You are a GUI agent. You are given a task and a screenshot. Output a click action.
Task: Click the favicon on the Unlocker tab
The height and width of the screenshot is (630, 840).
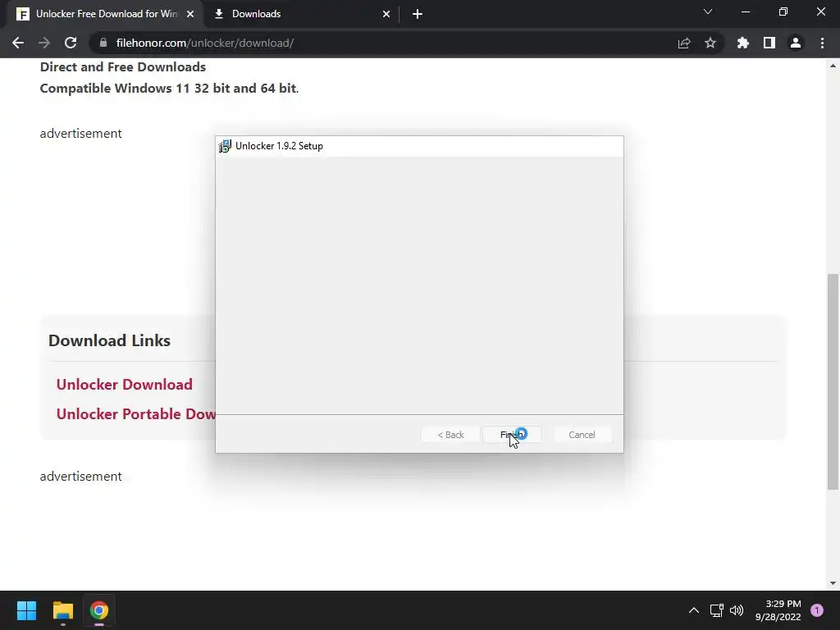click(x=22, y=14)
